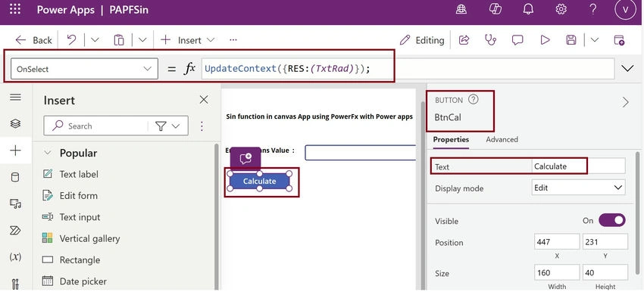Switch to the Properties tab
The image size is (644, 292).
[x=451, y=139]
